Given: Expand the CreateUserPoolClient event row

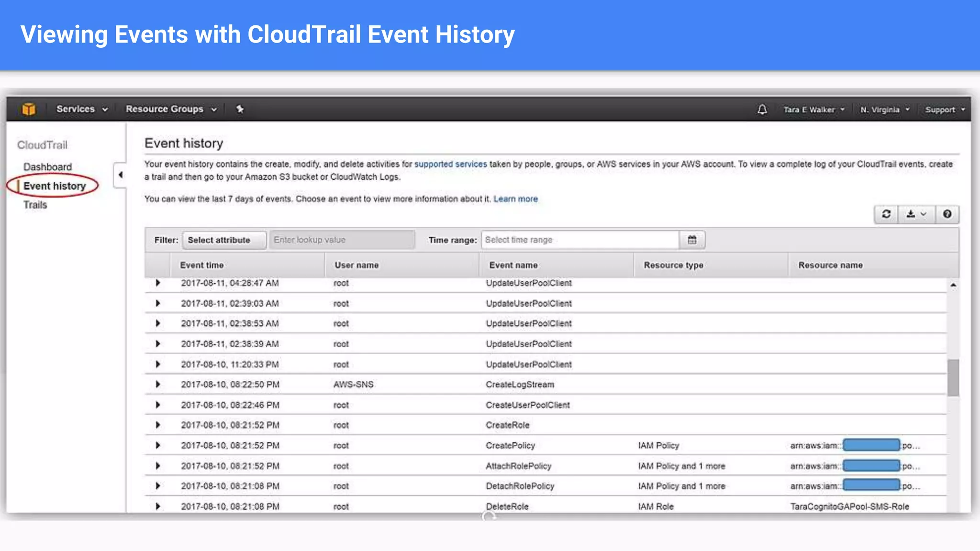Looking at the screenshot, I should [x=157, y=405].
